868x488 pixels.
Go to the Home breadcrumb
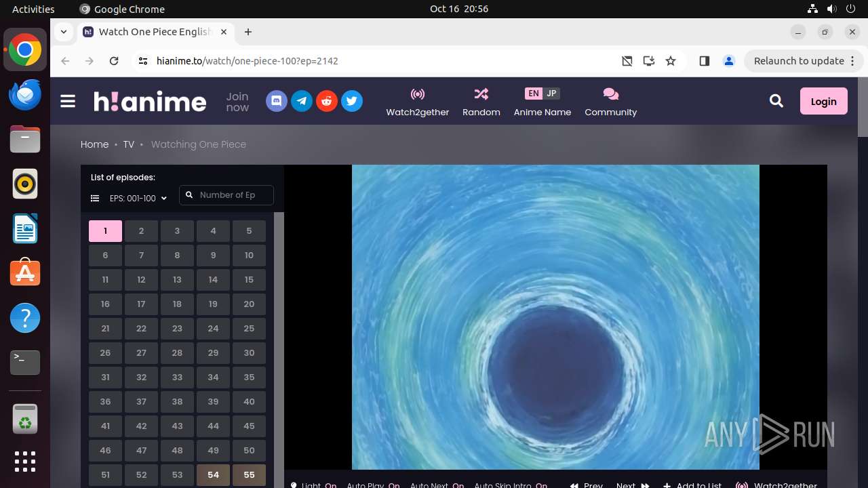coord(94,144)
